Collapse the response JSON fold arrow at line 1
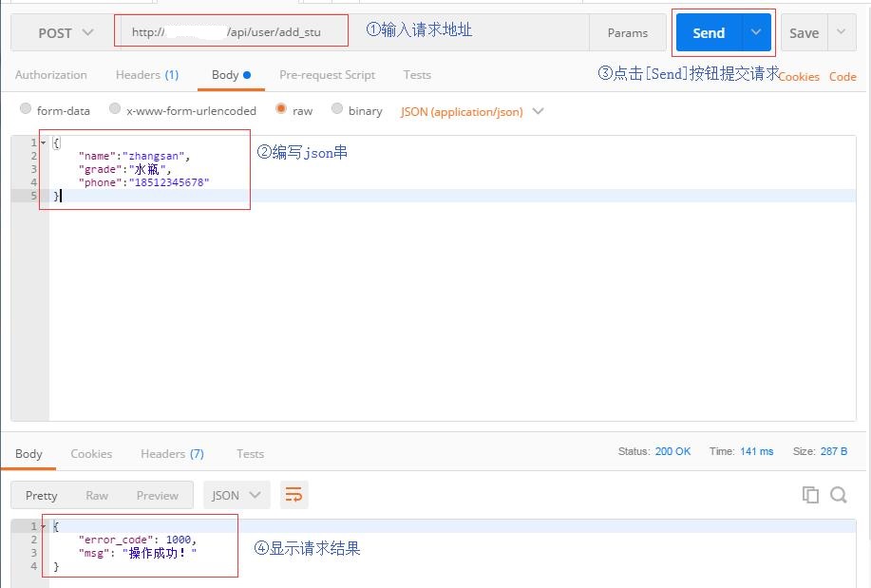The width and height of the screenshot is (871, 588). click(x=44, y=526)
